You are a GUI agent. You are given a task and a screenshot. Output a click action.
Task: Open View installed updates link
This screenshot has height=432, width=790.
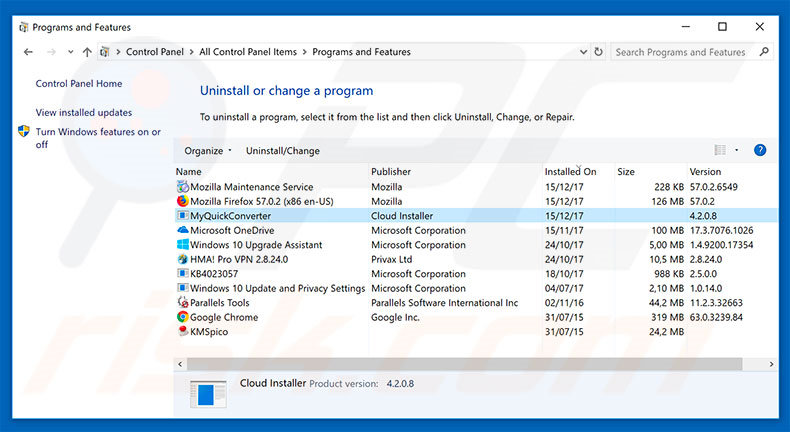[84, 112]
